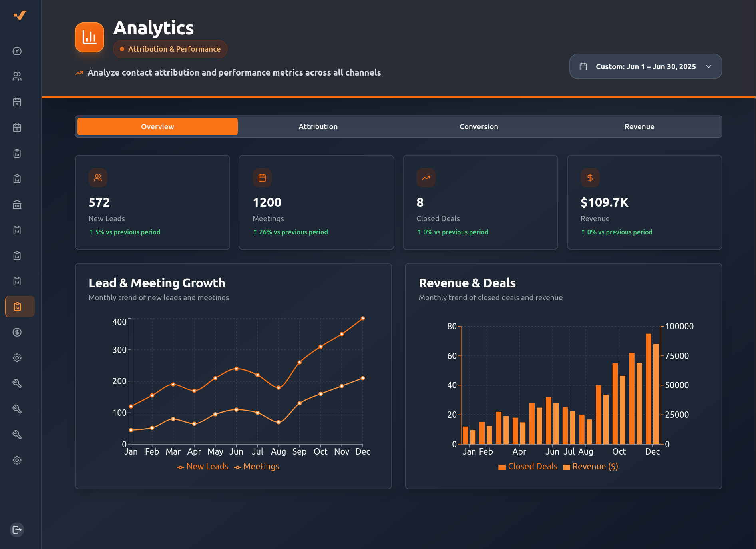Click the orange checkmark logo in sidebar
Screen dimensions: 756x549
click(x=20, y=15)
